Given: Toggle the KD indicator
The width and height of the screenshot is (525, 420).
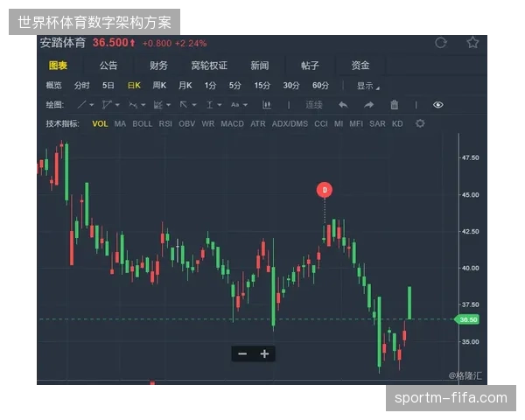Looking at the screenshot, I should pos(397,124).
